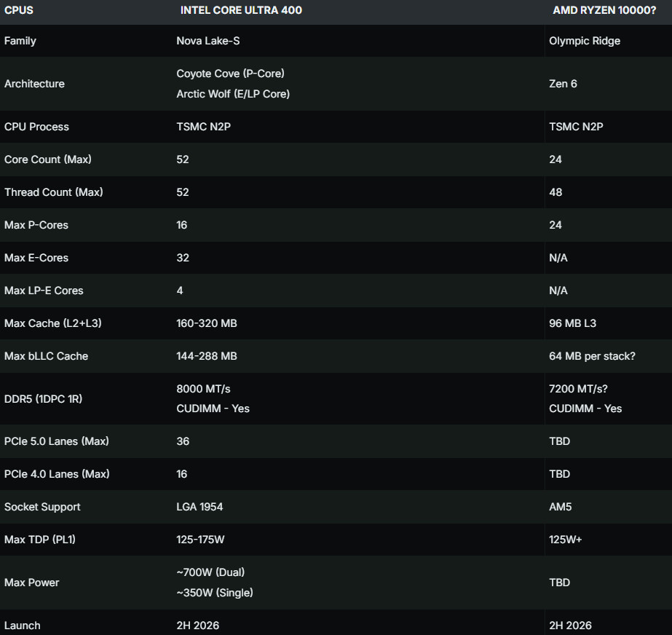
Task: Click the PCIe 4.0 Lanes (Max) label
Action: pos(57,474)
